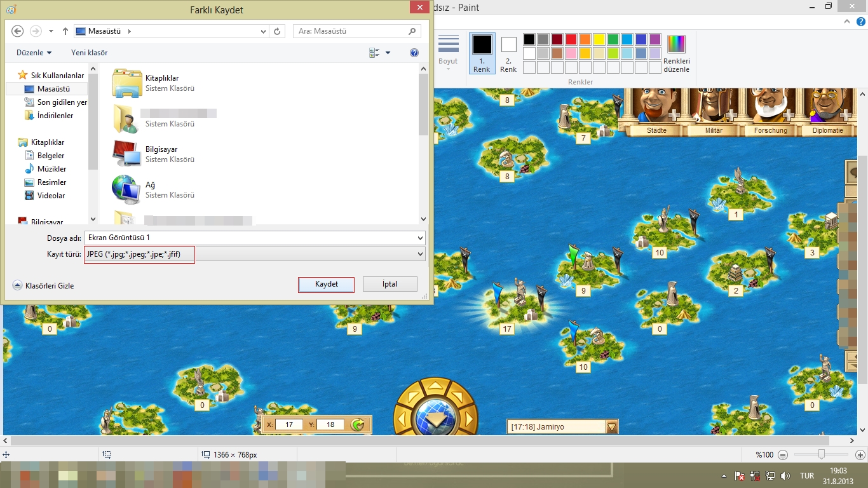The image size is (868, 488).
Task: Go up one folder level
Action: [65, 31]
